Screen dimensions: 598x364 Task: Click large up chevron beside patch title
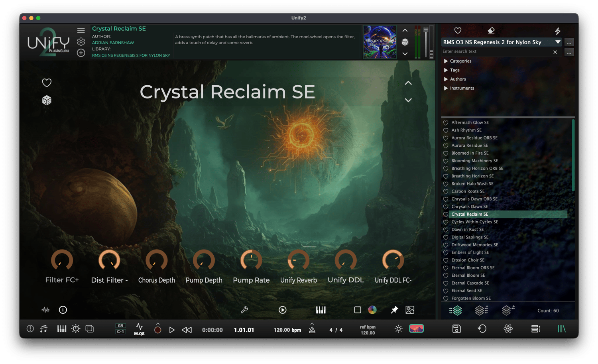(408, 83)
